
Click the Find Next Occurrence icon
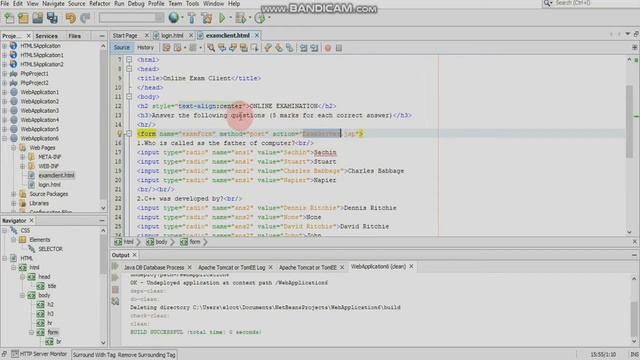pos(233,48)
